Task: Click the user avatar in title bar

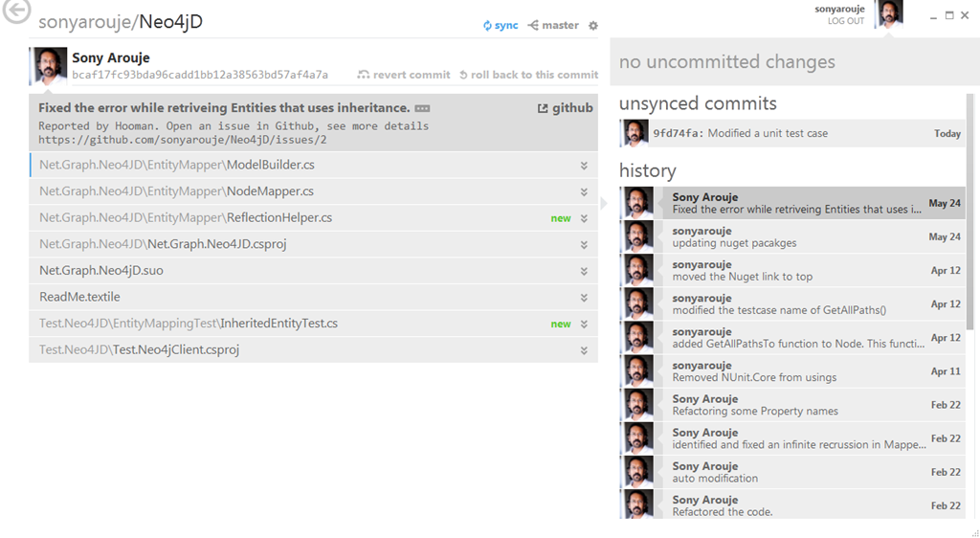Action: tap(889, 14)
